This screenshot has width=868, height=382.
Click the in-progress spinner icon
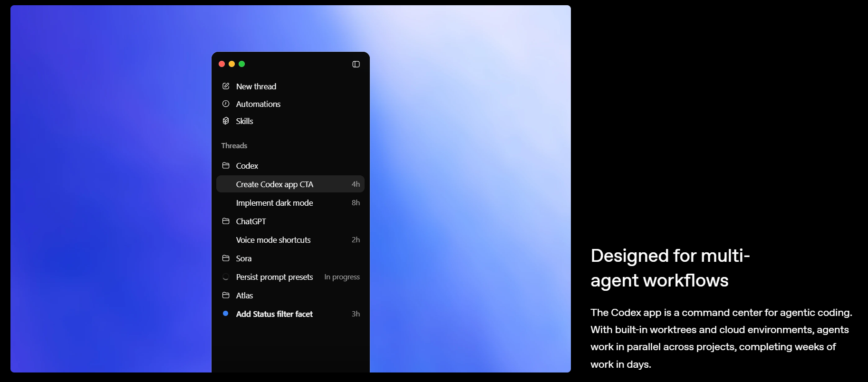[x=226, y=277]
